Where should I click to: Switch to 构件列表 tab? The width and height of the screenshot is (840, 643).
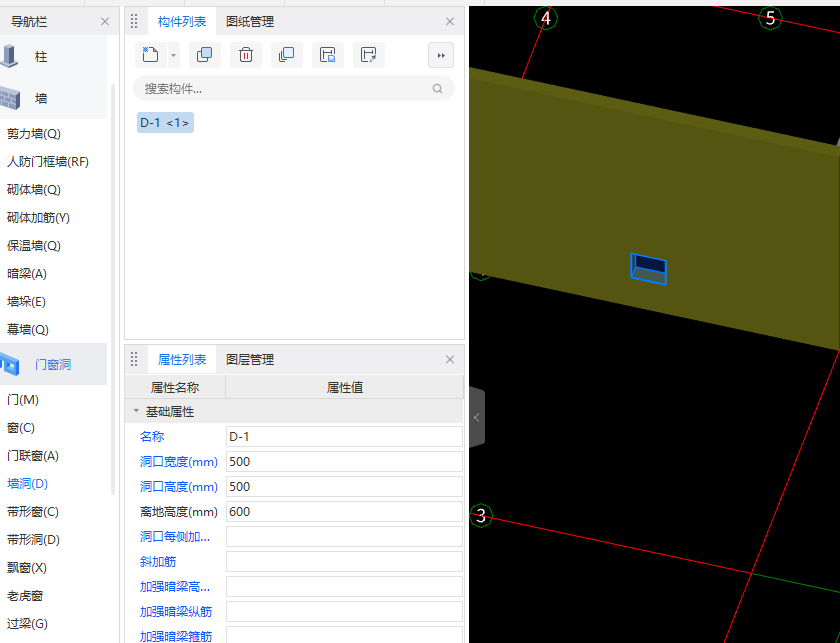182,21
